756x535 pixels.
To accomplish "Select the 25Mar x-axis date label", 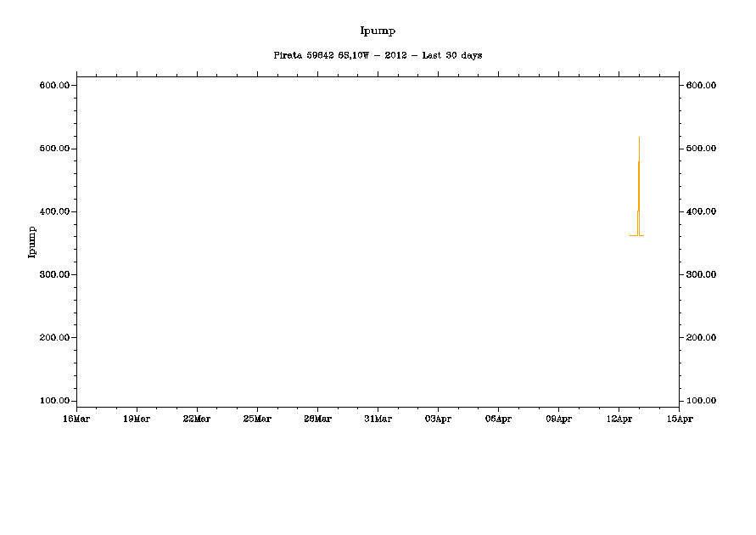I will coord(257,419).
